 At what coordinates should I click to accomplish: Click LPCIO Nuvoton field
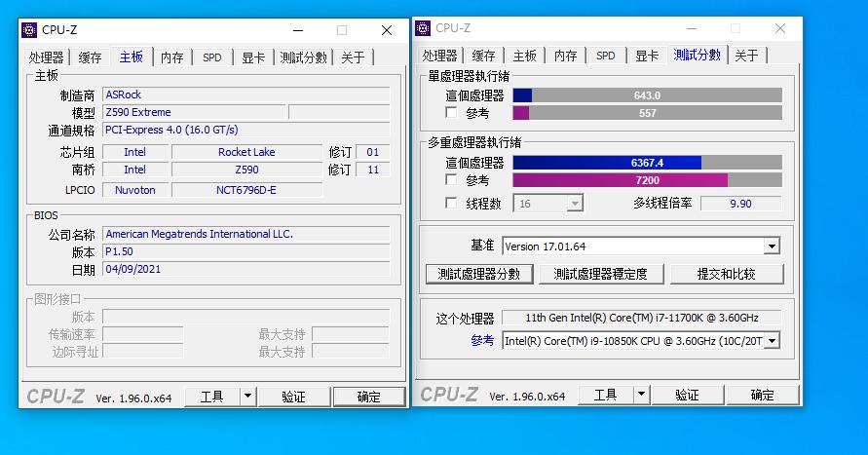[x=135, y=190]
